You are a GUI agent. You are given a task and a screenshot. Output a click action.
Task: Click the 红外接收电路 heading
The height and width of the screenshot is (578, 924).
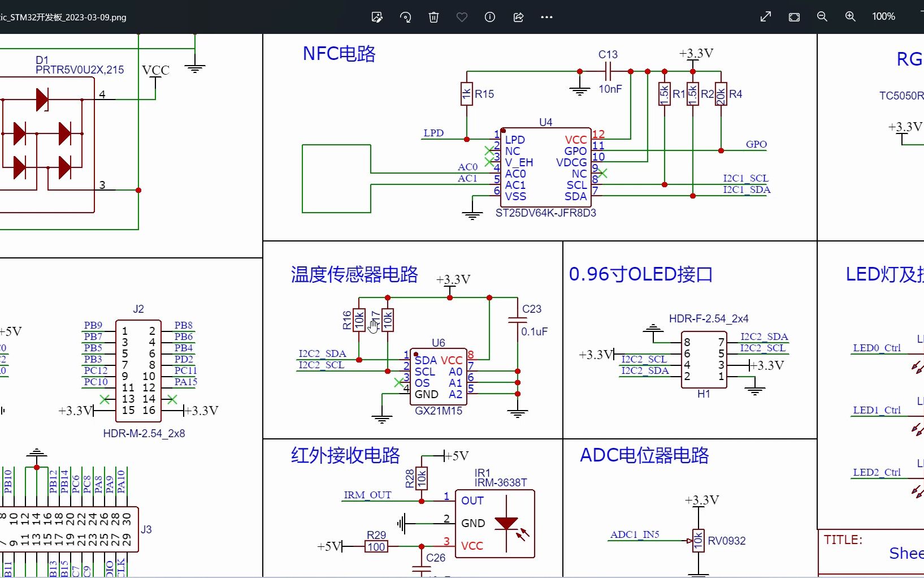pyautogui.click(x=345, y=455)
